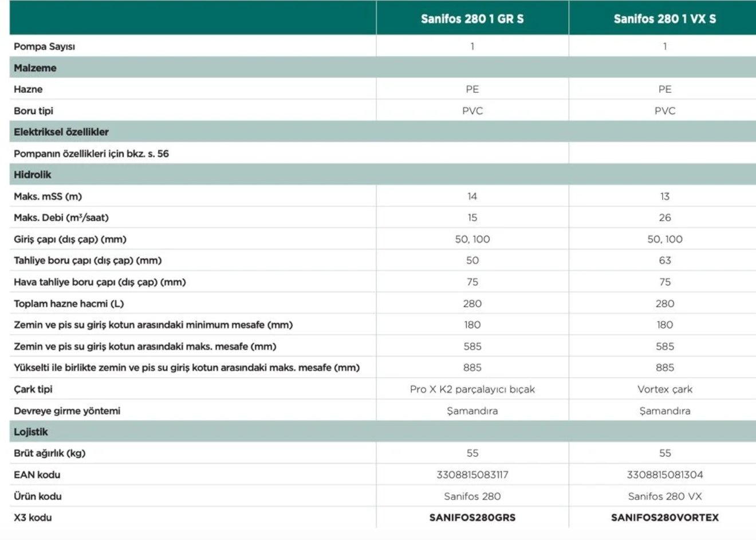The width and height of the screenshot is (756, 540).
Task: Click the value 13 for Maks. mSS
Action: pos(664,197)
